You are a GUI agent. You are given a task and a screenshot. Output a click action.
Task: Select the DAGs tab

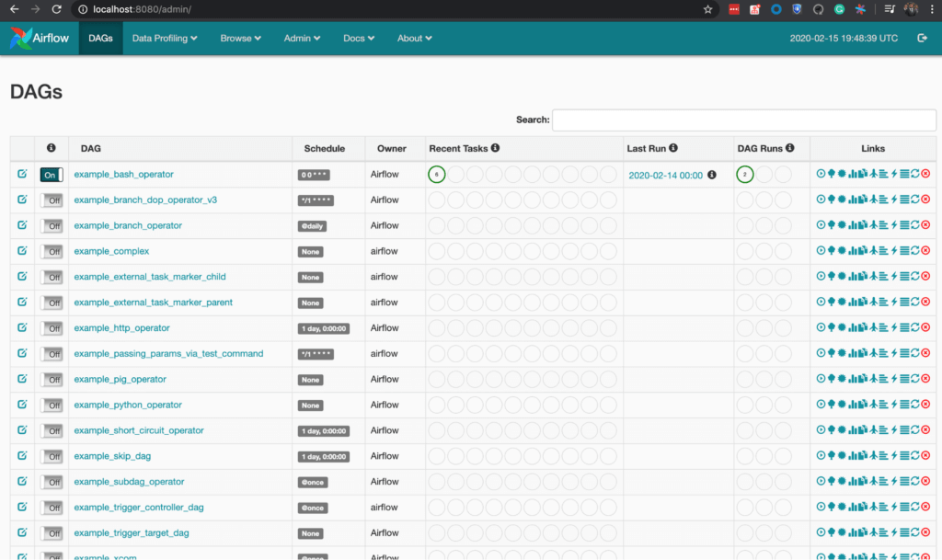pyautogui.click(x=99, y=38)
